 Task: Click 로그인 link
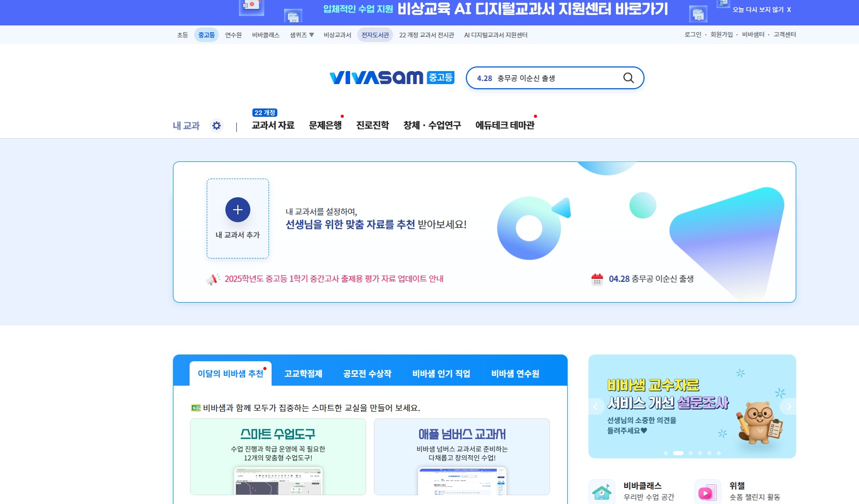click(692, 34)
